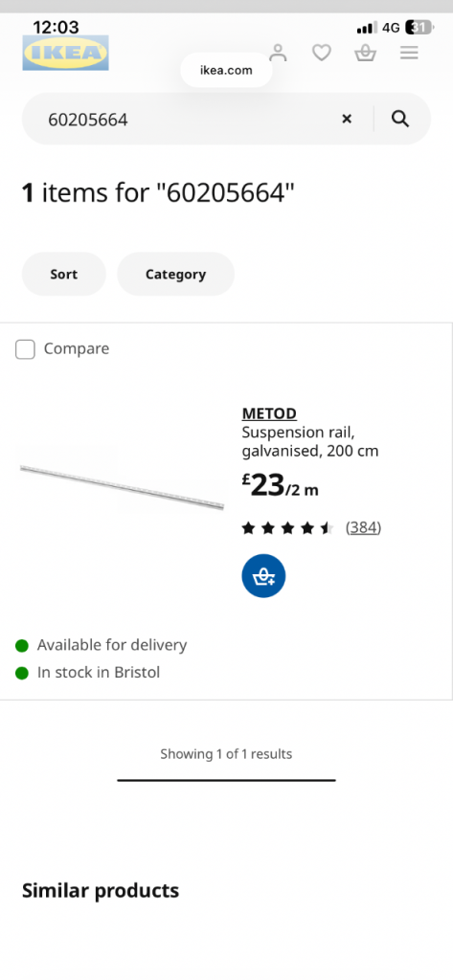Tick the Compare checkbox

point(25,349)
